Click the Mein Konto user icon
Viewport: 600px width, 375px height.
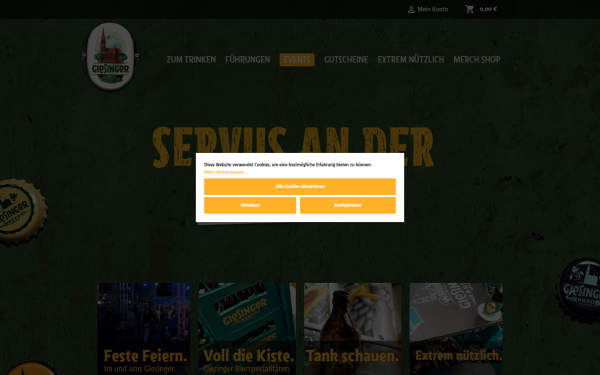pyautogui.click(x=411, y=9)
